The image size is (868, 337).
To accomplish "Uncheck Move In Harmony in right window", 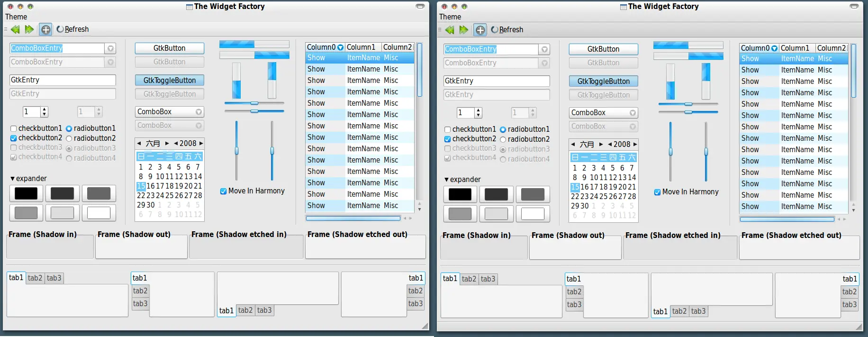I will 657,192.
